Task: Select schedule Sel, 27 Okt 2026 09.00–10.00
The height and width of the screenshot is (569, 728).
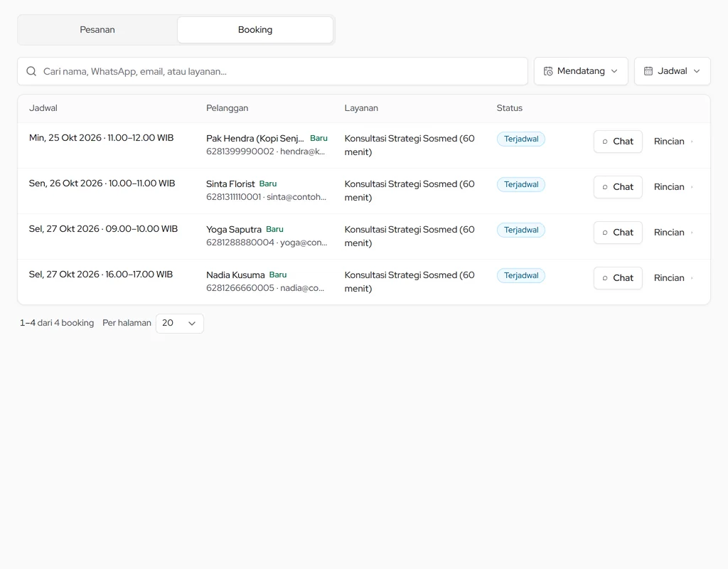Action: point(103,229)
